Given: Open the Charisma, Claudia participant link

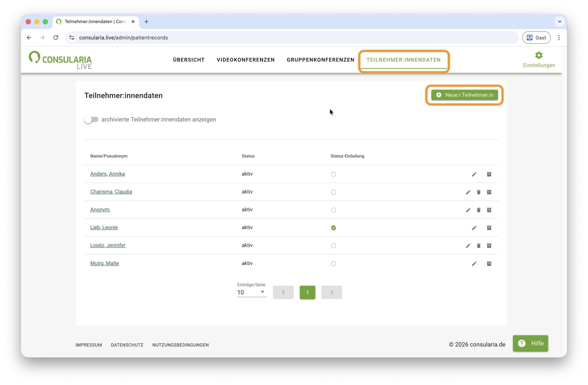Looking at the screenshot, I should [x=111, y=192].
